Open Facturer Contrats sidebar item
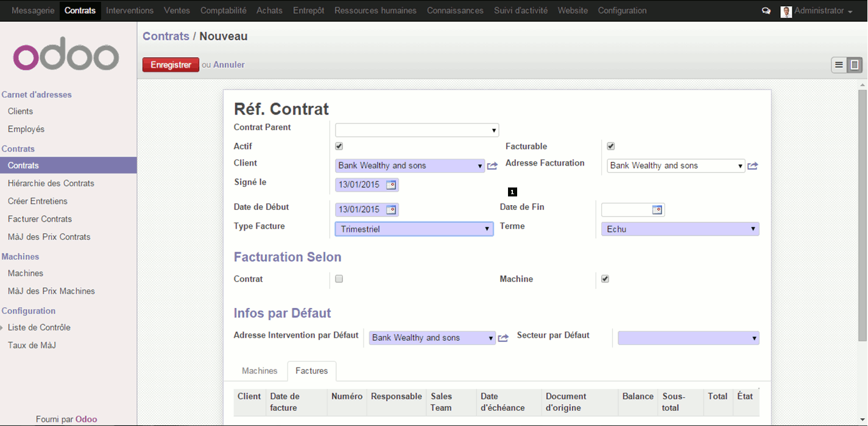The image size is (868, 426). [x=40, y=220]
